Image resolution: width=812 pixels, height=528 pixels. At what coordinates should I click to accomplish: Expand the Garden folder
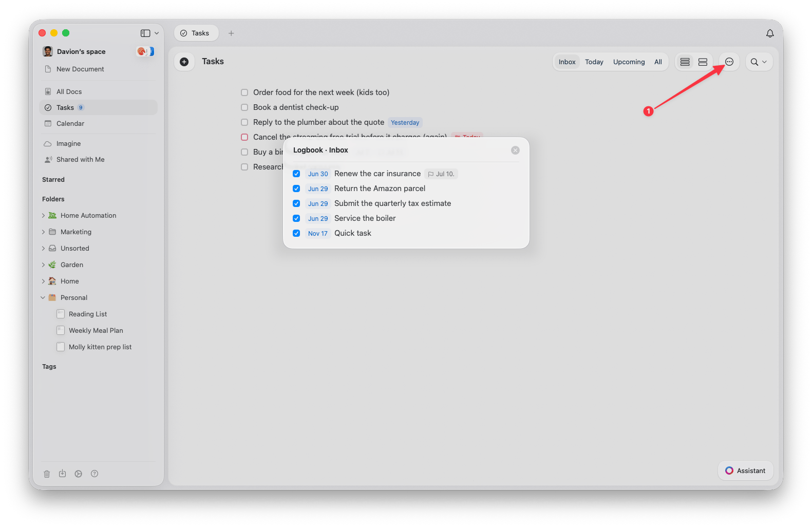(x=43, y=265)
